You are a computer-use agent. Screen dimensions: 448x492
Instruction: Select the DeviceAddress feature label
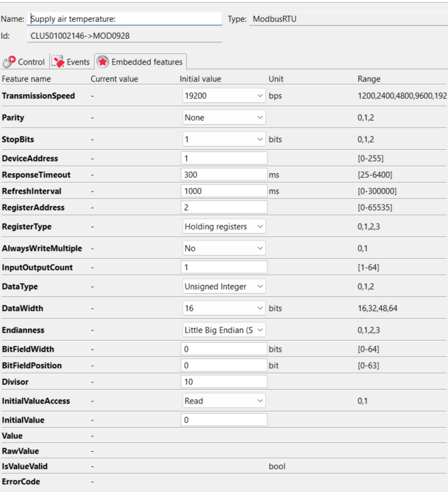point(30,159)
